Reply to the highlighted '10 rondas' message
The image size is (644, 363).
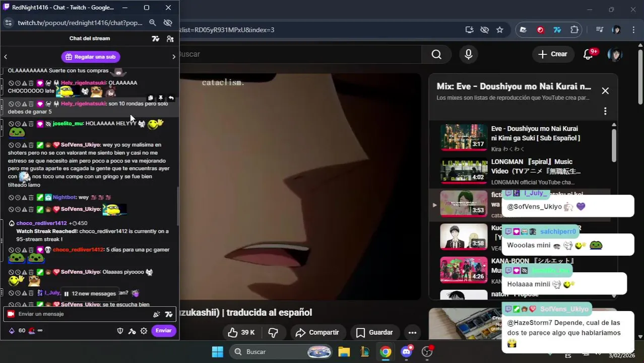point(171,98)
